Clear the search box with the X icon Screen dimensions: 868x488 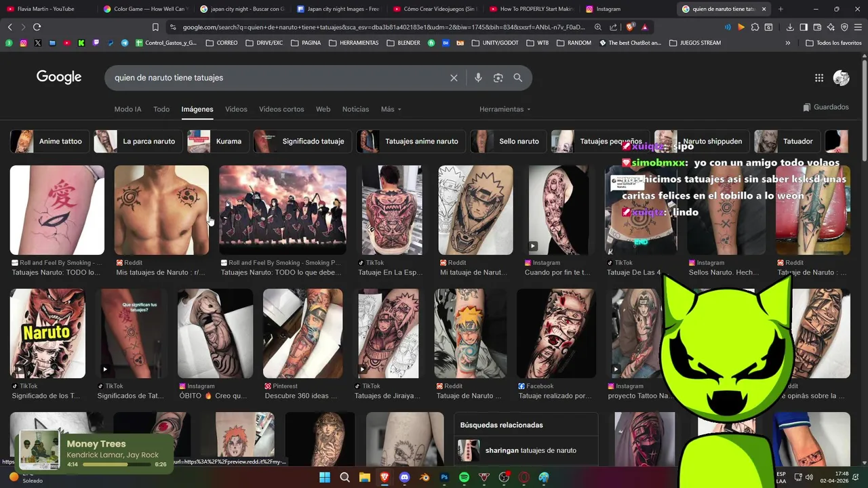click(x=454, y=78)
